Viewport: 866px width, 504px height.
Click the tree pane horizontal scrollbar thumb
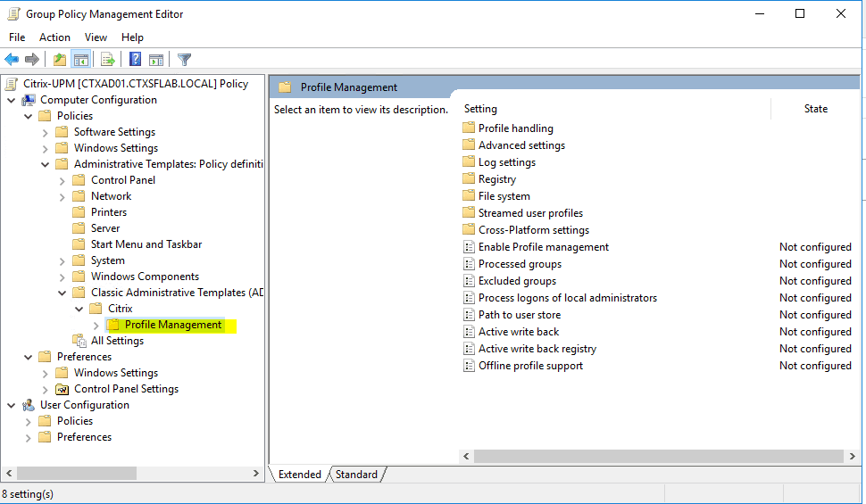pyautogui.click(x=77, y=473)
